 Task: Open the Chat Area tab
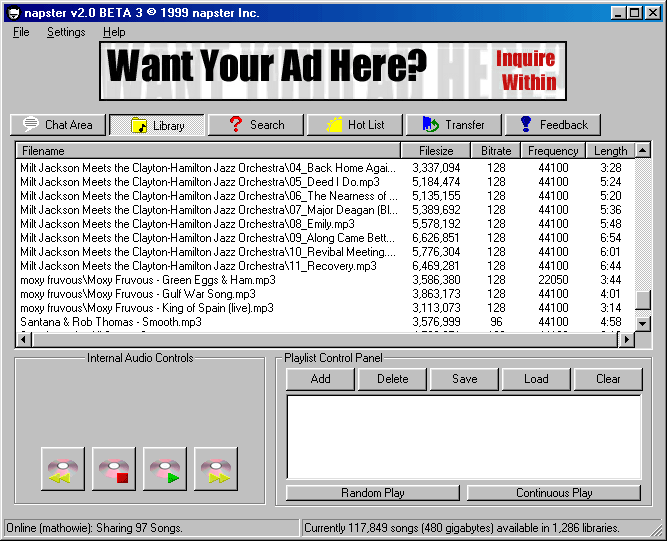[x=58, y=125]
